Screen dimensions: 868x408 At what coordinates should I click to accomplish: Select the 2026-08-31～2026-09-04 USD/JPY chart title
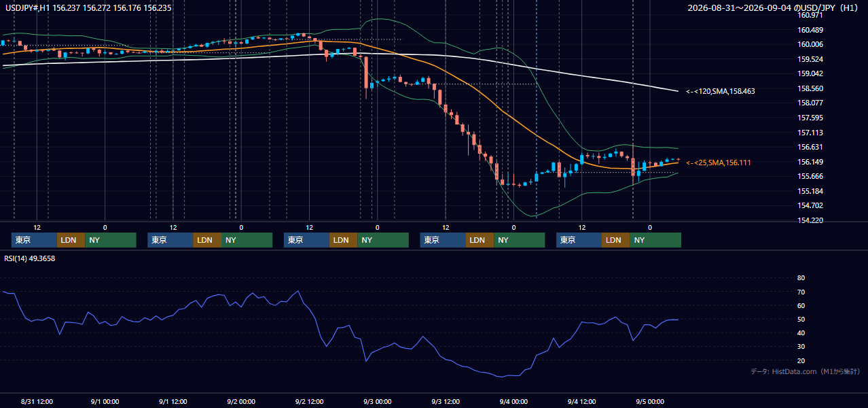click(x=774, y=8)
